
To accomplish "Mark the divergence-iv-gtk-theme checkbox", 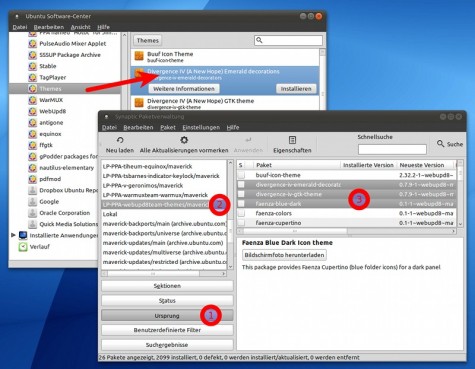I will [241, 194].
